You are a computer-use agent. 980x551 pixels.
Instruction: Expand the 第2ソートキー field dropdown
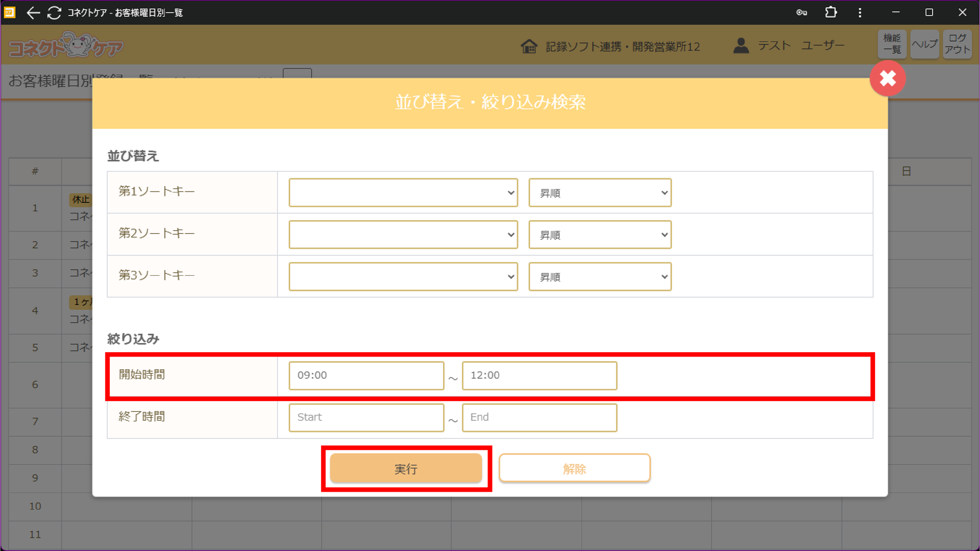(403, 235)
